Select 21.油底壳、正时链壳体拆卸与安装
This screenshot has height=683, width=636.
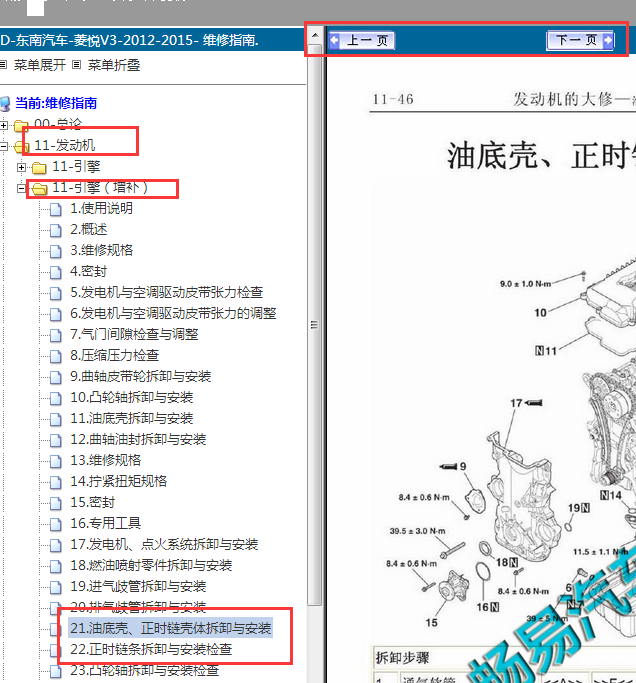tap(171, 628)
